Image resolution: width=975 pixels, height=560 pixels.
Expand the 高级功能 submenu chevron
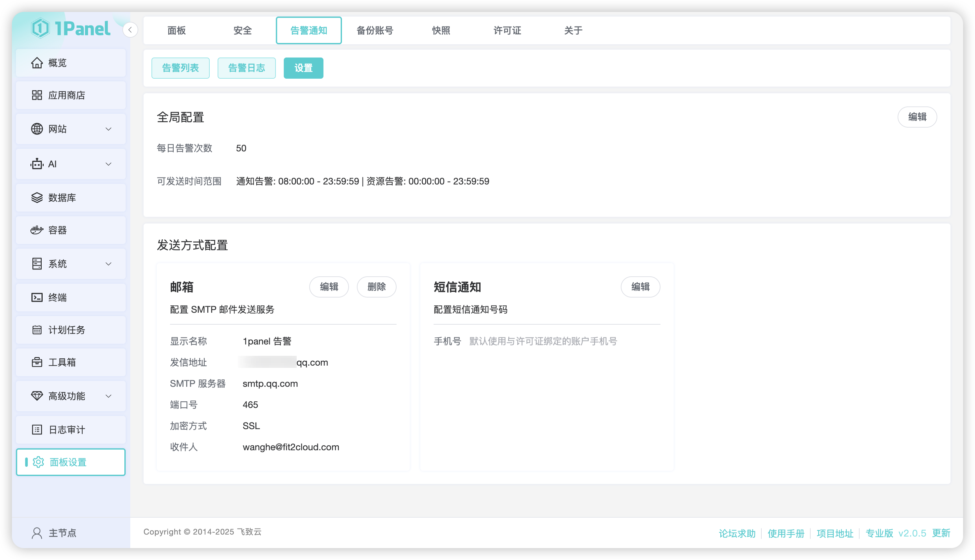pos(108,396)
